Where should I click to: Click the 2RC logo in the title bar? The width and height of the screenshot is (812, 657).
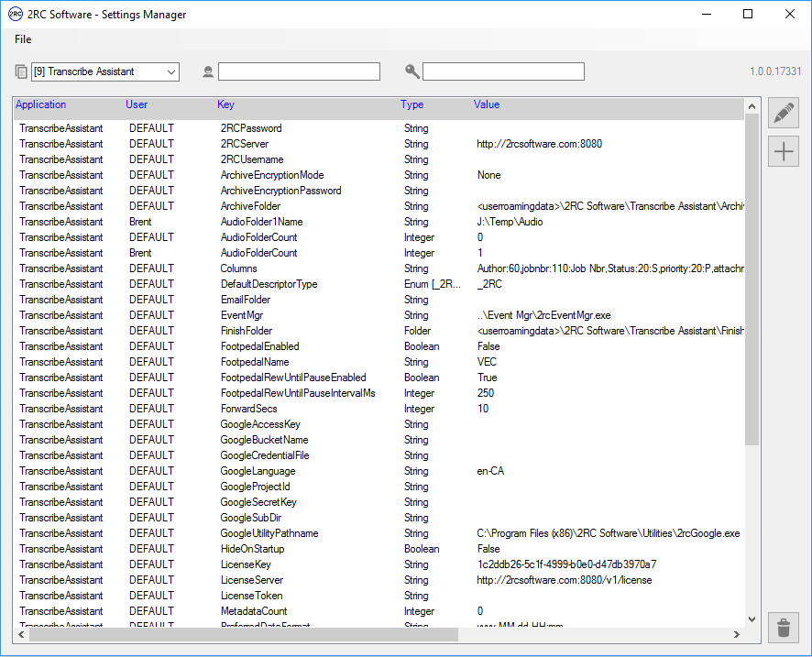[x=16, y=14]
